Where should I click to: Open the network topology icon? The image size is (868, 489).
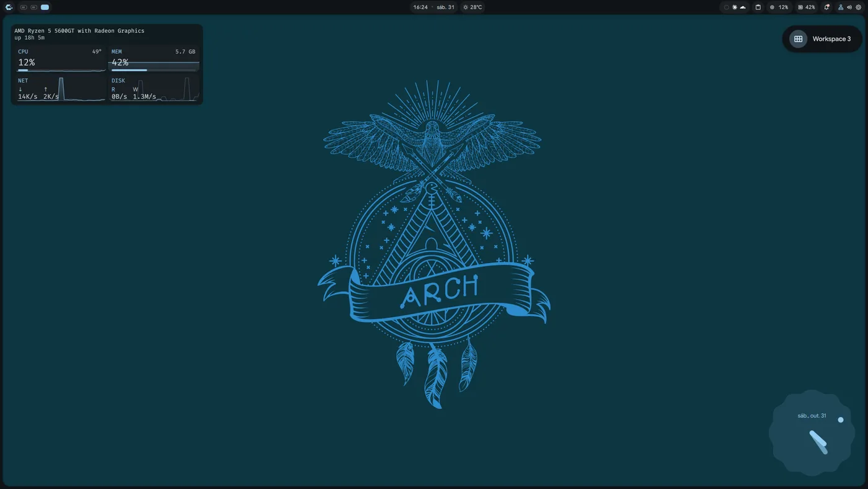click(x=841, y=7)
